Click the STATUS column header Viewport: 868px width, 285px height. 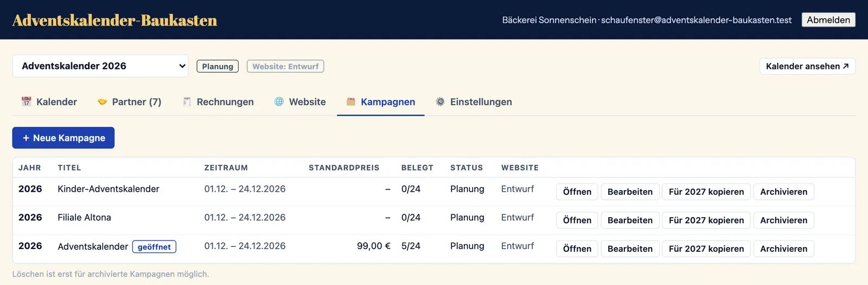tap(467, 168)
